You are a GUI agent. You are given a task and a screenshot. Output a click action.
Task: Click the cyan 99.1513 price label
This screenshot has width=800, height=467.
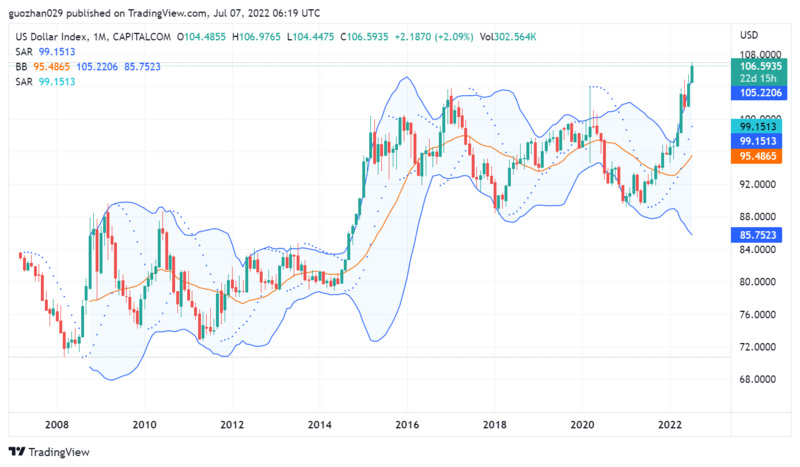[x=758, y=128]
